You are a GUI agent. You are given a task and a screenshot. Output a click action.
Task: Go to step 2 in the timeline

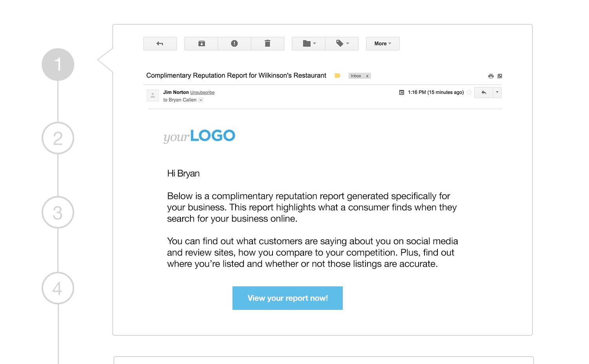pyautogui.click(x=58, y=138)
